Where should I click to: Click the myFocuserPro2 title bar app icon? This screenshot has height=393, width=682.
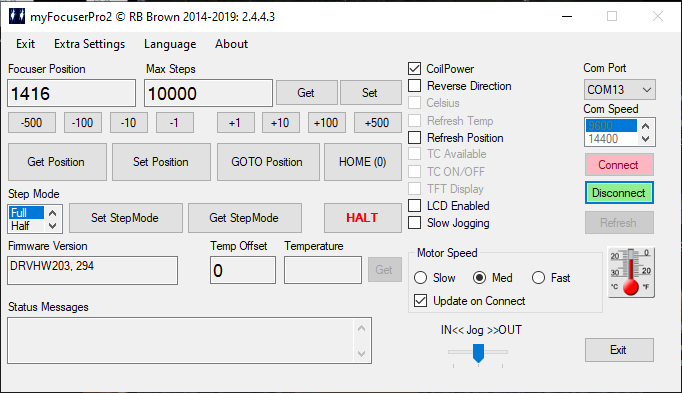click(17, 16)
